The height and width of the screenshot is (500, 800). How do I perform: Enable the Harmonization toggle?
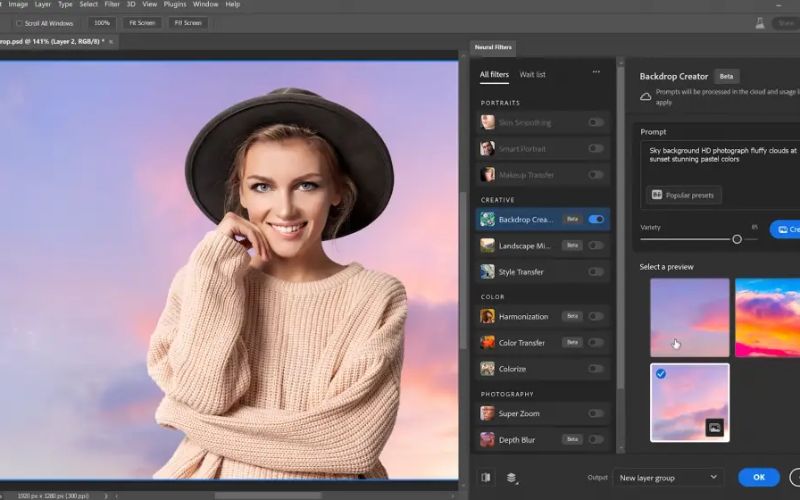tap(595, 316)
